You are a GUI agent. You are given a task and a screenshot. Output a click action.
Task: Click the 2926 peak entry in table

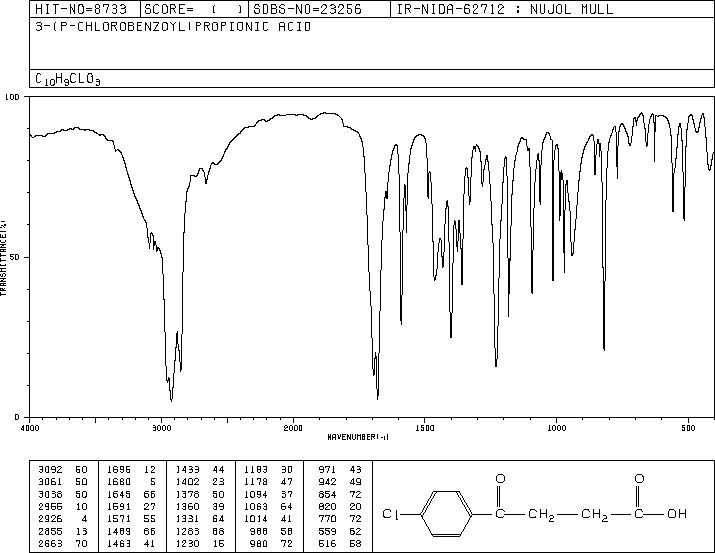[63, 519]
